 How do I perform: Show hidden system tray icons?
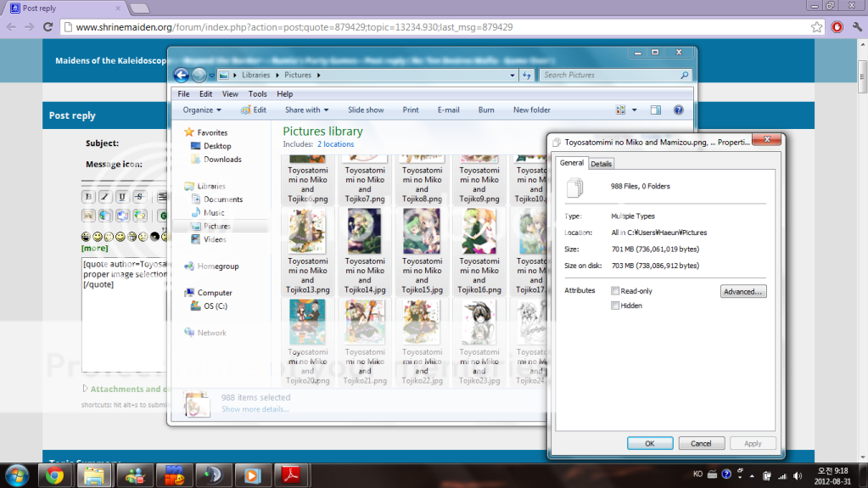[752, 476]
